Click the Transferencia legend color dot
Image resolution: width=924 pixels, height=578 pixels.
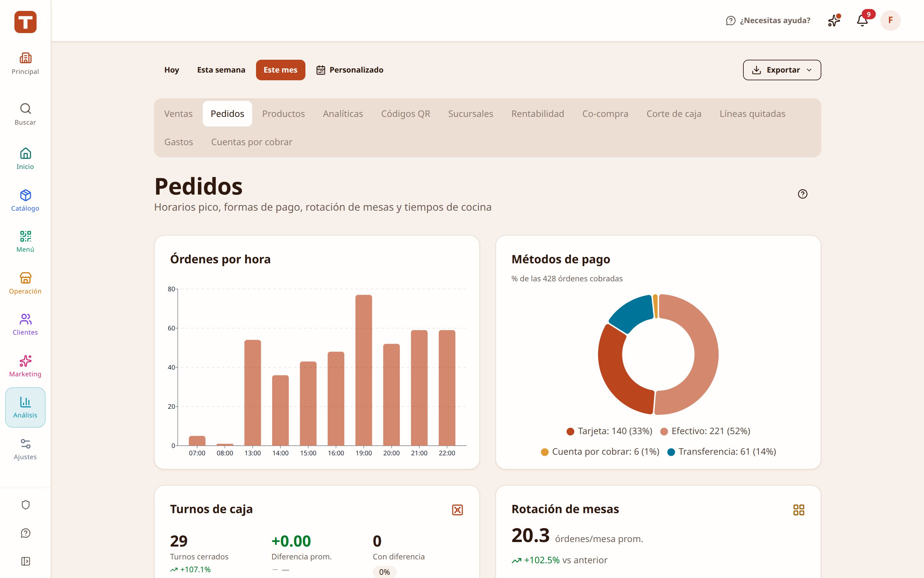coord(671,452)
